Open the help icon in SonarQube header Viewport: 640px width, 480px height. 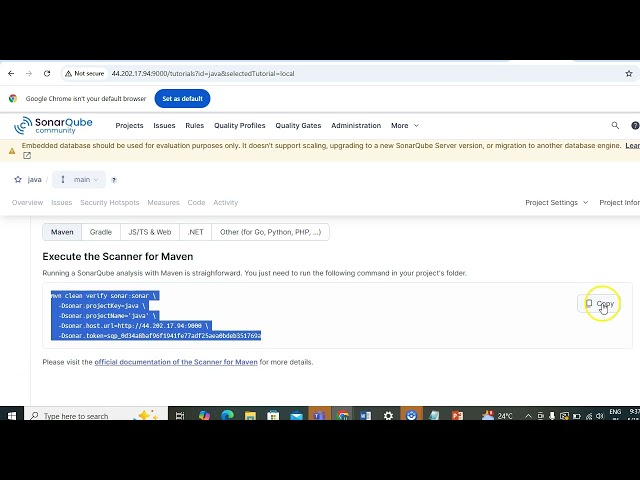635,125
